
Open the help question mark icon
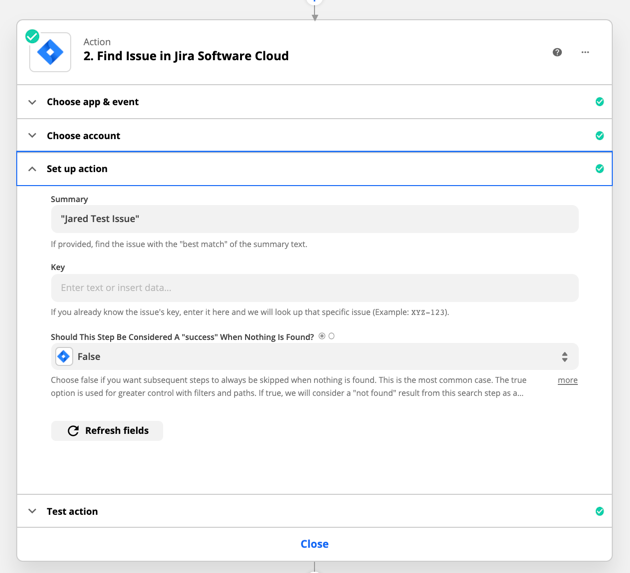coord(557,52)
